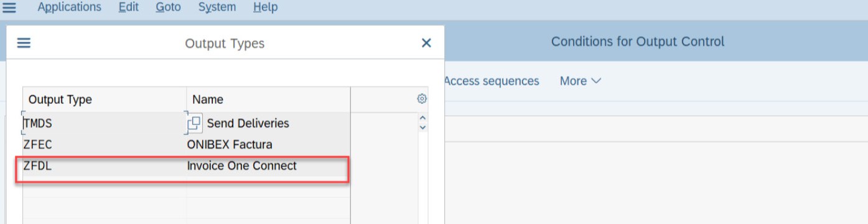Open the Edit menu

pyautogui.click(x=128, y=7)
